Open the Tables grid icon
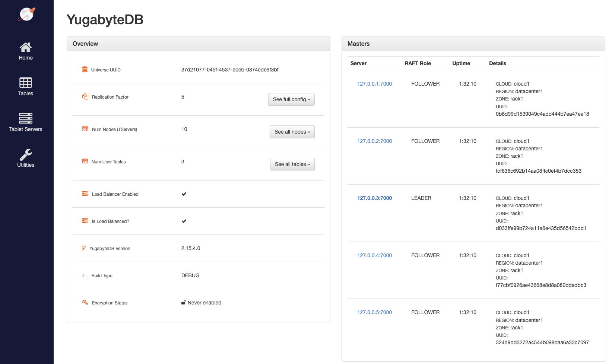Viewport: 609px width, 364px height. (26, 83)
